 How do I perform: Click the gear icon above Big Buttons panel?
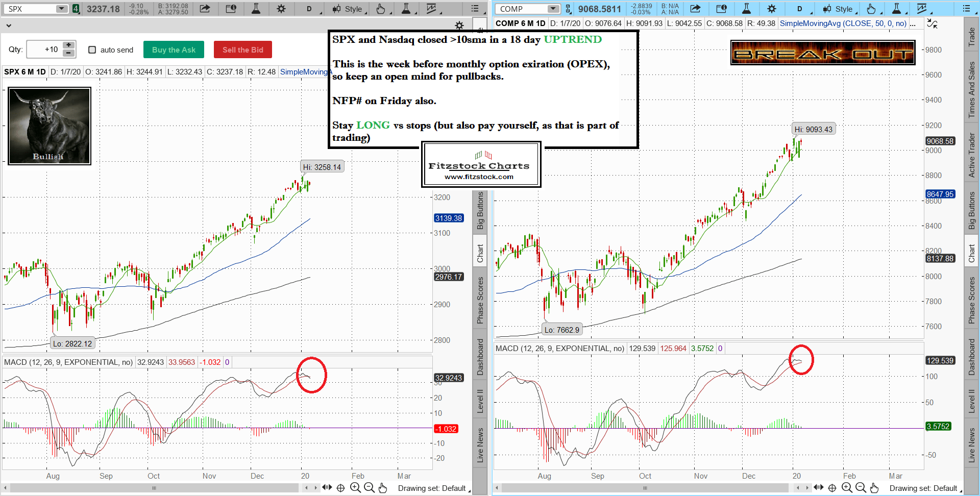pyautogui.click(x=459, y=26)
